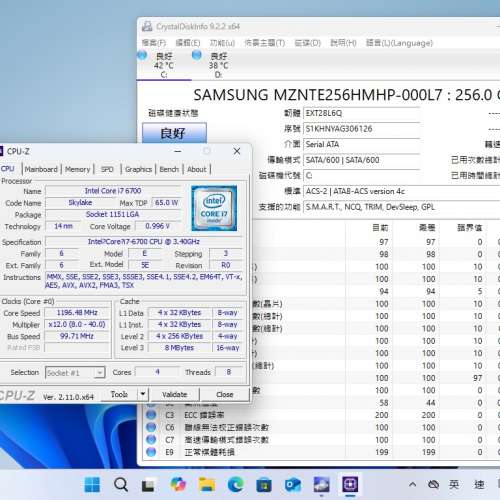This screenshot has width=500, height=500.
Task: Click the Skylake code name value
Action: [x=80, y=203]
